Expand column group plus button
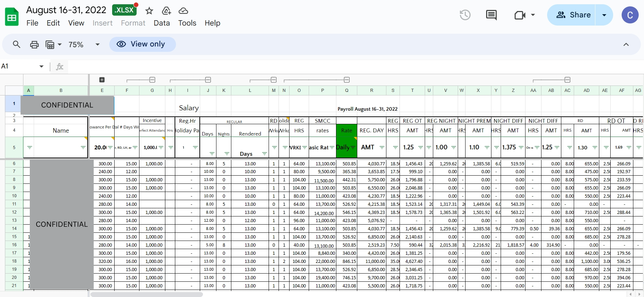 click(x=102, y=80)
